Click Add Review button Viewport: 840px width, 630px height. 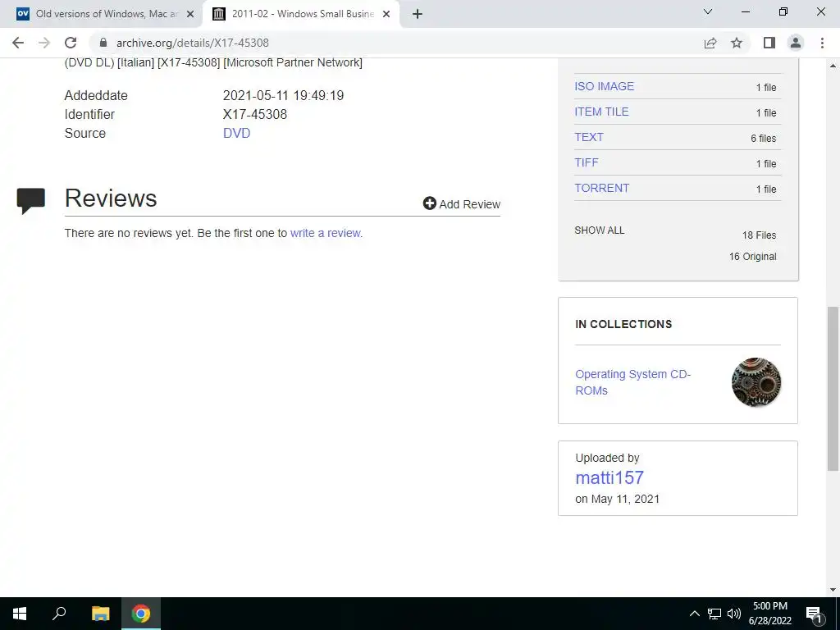point(461,204)
